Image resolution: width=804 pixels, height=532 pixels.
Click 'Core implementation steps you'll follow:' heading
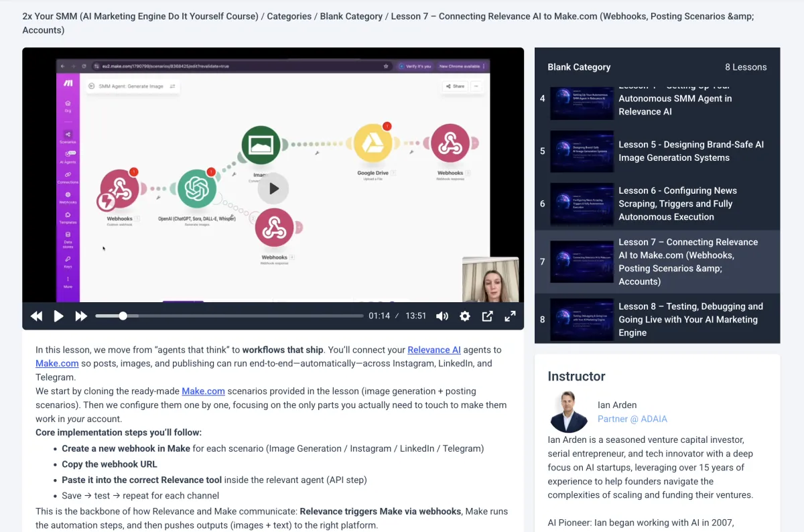119,432
